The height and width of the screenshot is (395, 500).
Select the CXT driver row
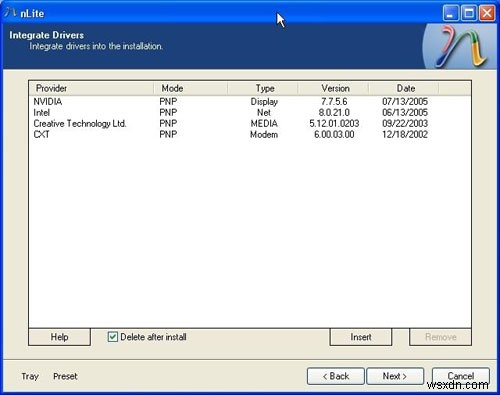[x=250, y=134]
